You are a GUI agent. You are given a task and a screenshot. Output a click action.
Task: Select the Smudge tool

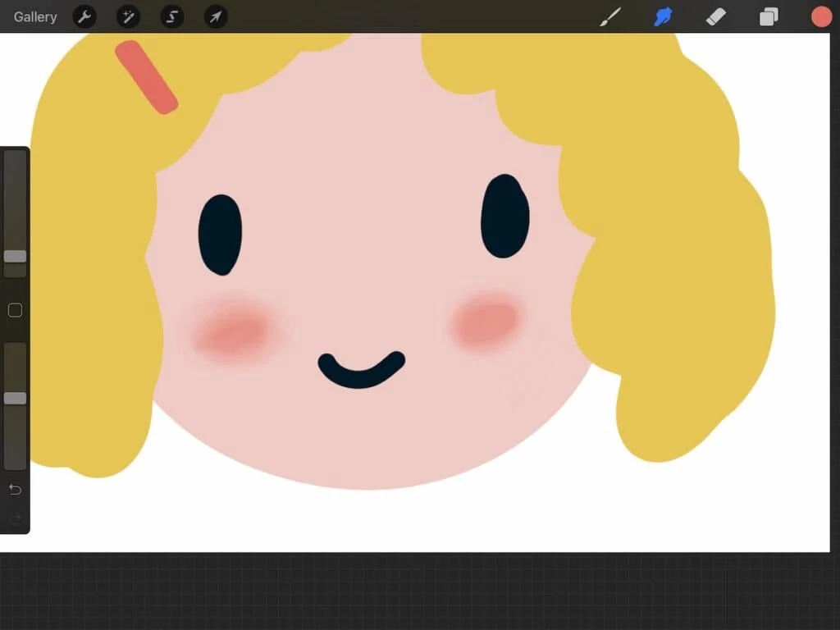[663, 17]
